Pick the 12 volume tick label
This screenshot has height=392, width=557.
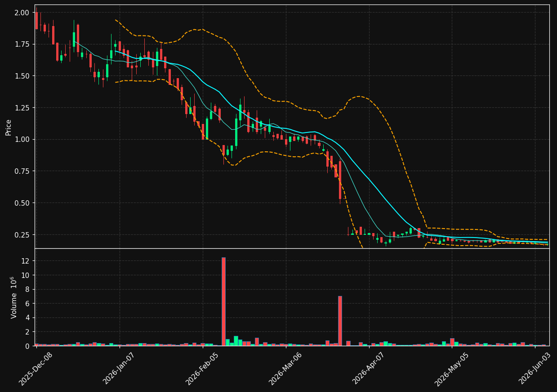point(26,261)
